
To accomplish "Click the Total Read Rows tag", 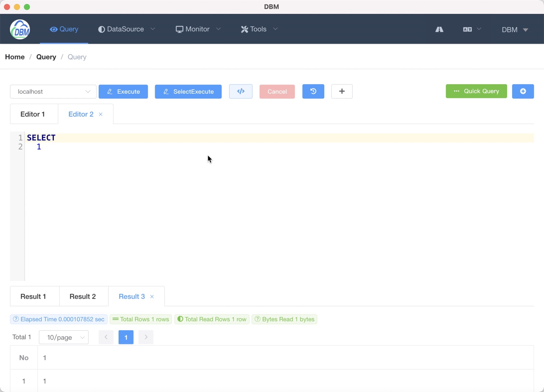I will [x=212, y=319].
